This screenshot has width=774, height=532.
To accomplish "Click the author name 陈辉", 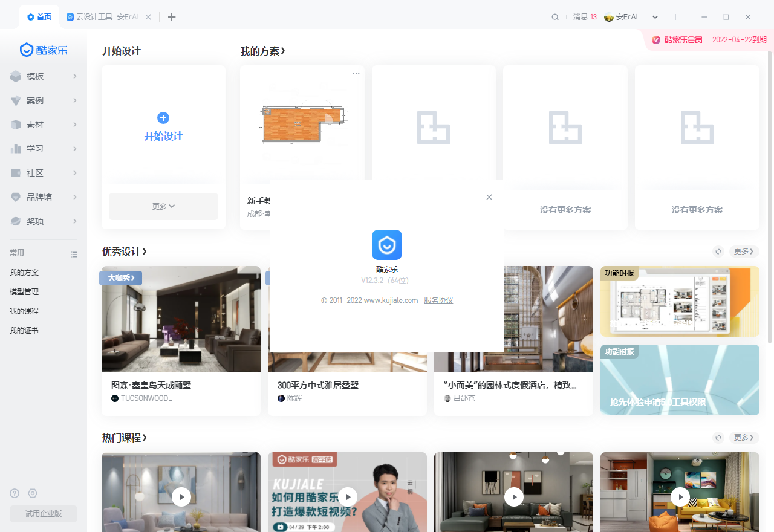I will 294,398.
